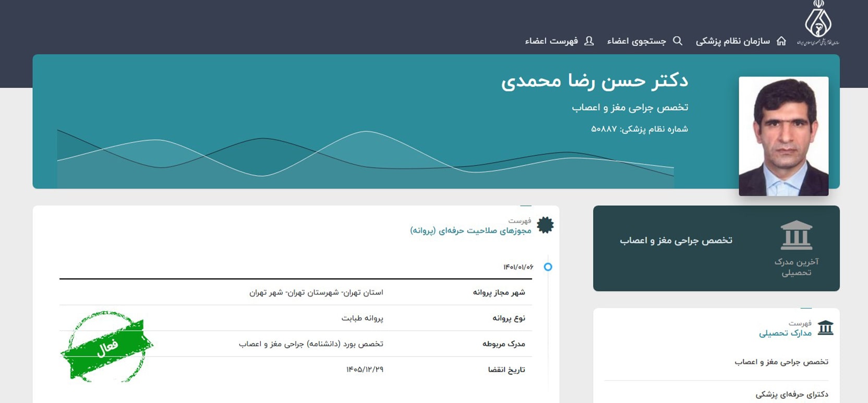Click the Medical Council logo

coord(817,23)
